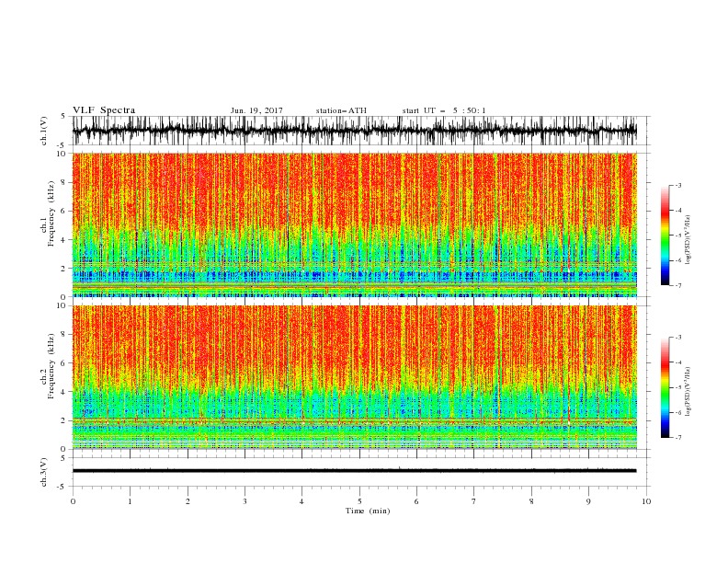The height and width of the screenshot is (563, 728).
Task: Click time axis tick label "7"
Action: [x=474, y=501]
